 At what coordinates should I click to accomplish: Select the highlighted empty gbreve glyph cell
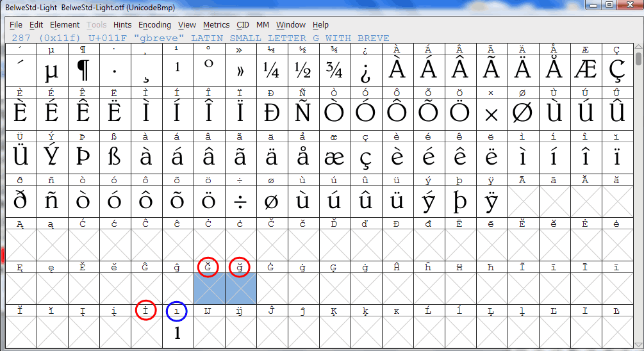(x=241, y=288)
